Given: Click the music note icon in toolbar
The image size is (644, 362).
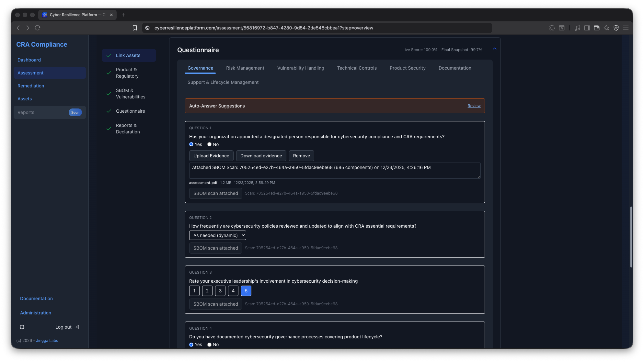Looking at the screenshot, I should coord(577,28).
